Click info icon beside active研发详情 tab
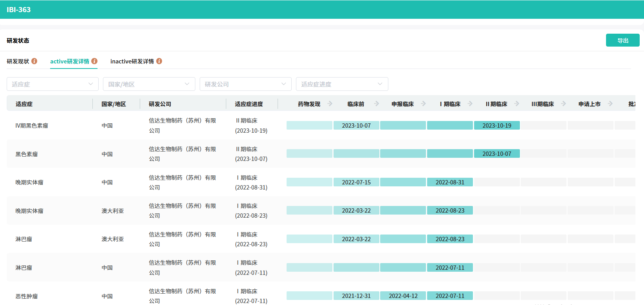Viewport: 644px width, 305px height. [x=94, y=61]
